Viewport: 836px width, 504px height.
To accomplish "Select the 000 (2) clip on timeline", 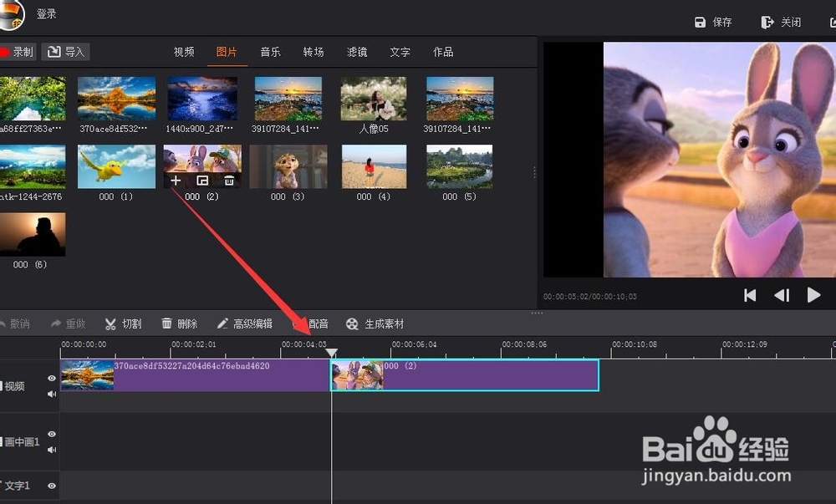I will pyautogui.click(x=464, y=375).
